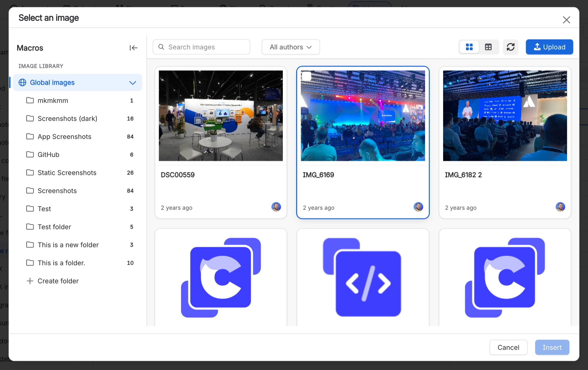
Task: Click the folder icon beside mkmkmm
Action: point(30,100)
